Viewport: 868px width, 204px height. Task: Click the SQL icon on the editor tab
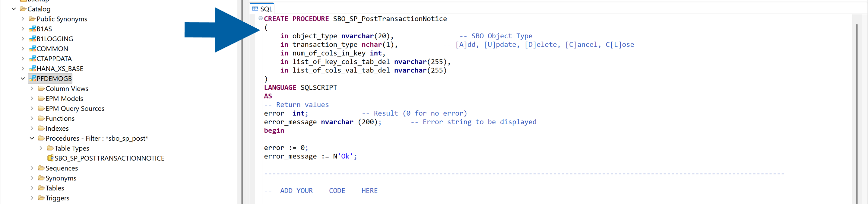[x=255, y=8]
